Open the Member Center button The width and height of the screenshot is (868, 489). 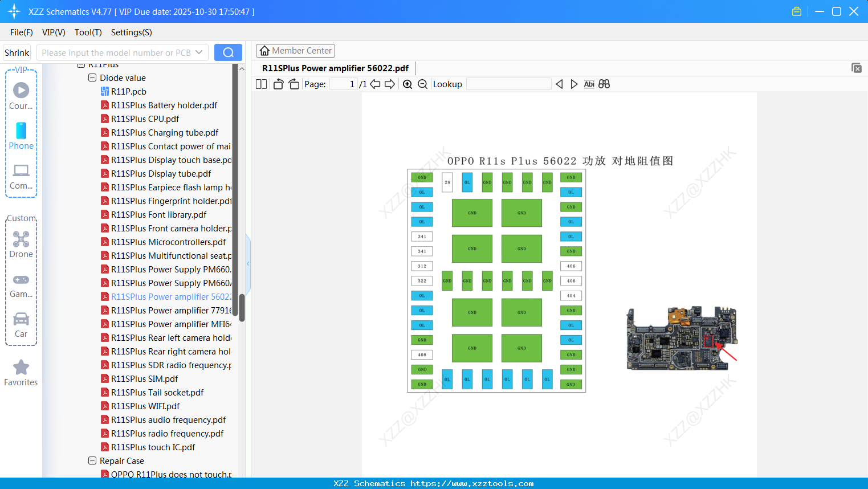295,51
